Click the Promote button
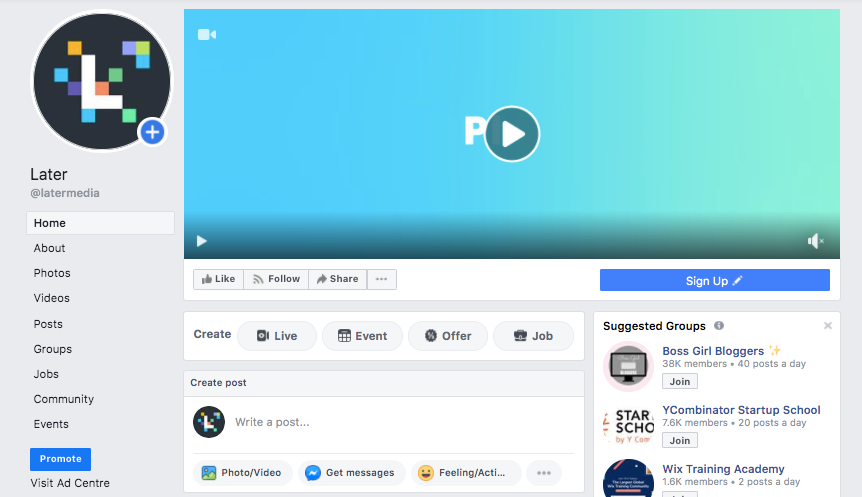This screenshot has width=862, height=497. (x=60, y=459)
